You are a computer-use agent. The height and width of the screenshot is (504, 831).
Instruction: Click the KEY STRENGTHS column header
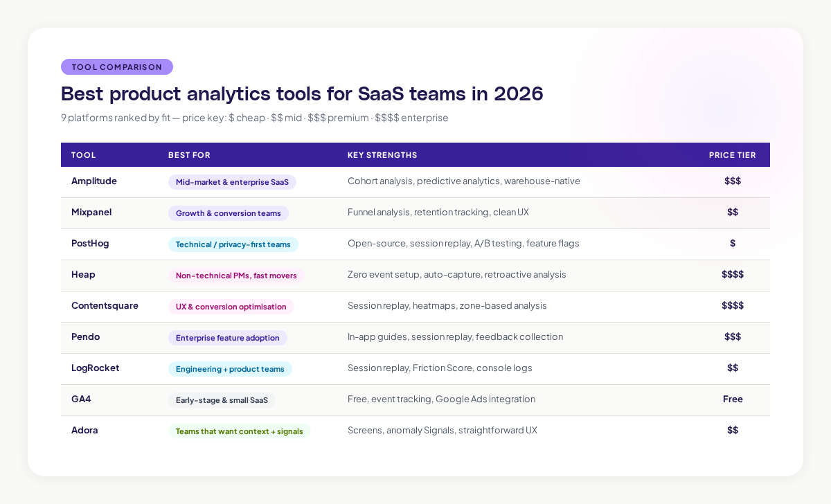tap(382, 155)
